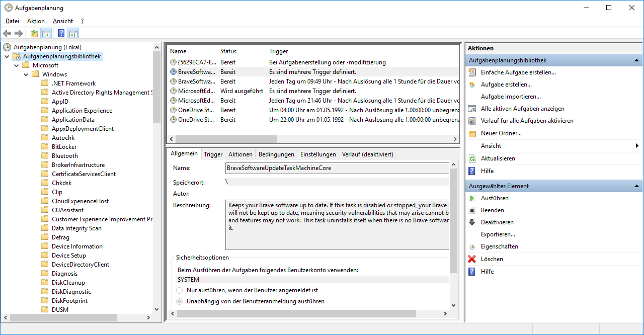Viewport: 644px width, 335px height.
Task: Click the Eigenschaften clock icon
Action: pos(472,247)
